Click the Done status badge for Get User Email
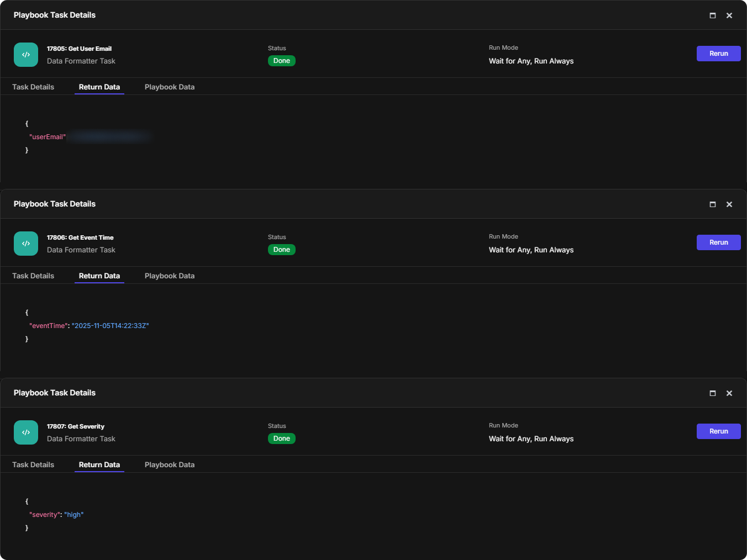The image size is (747, 560). click(x=282, y=61)
